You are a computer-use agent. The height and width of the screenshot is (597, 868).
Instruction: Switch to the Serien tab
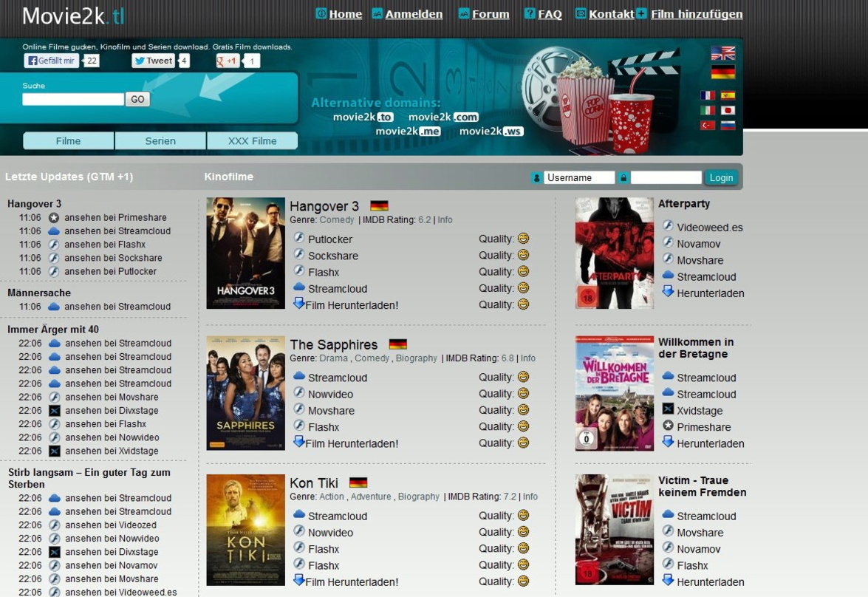point(160,140)
